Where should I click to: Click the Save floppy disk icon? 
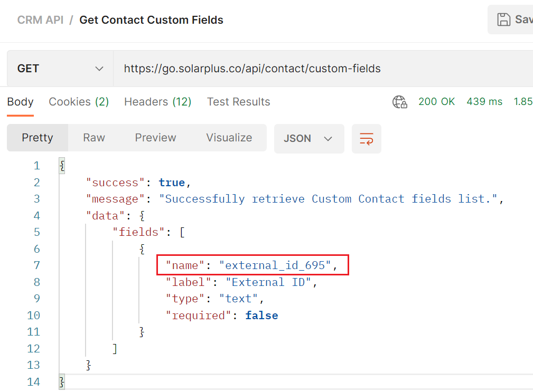[x=504, y=20]
